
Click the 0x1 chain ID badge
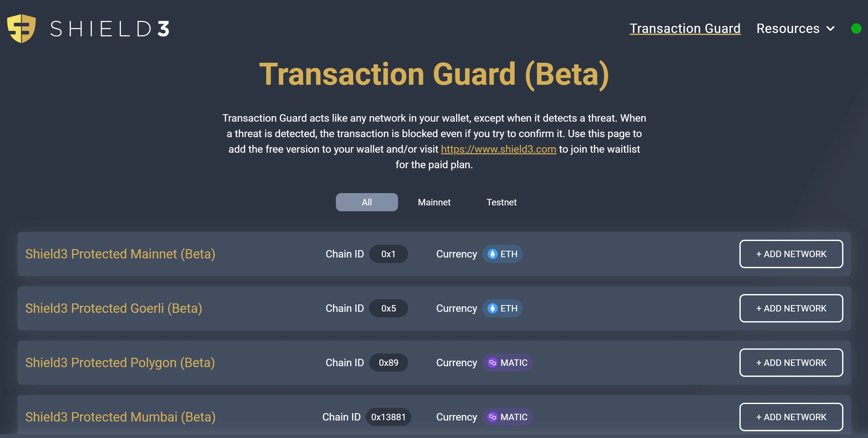[x=388, y=254]
